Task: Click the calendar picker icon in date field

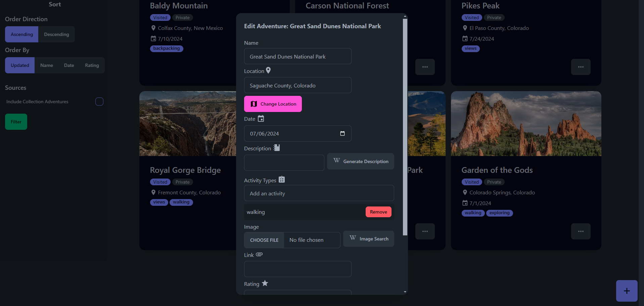Action: tap(342, 133)
